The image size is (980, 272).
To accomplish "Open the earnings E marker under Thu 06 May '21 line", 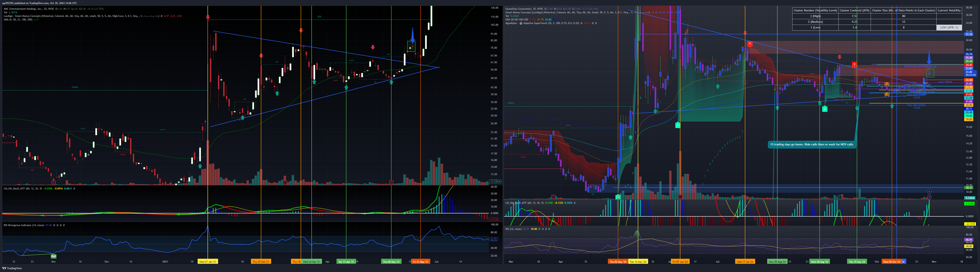I will pos(391,183).
